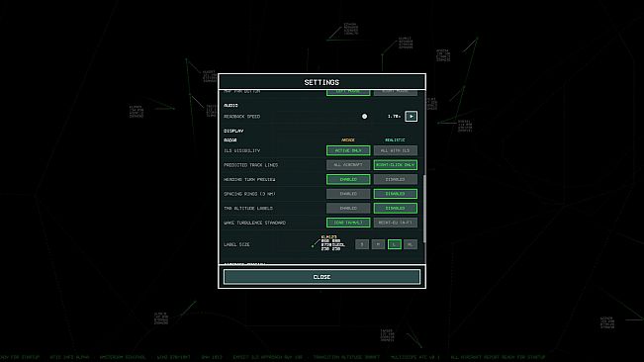Click the settings list vertical scrollbar
Viewport: 644px width, 362px height.
pyautogui.click(x=424, y=208)
